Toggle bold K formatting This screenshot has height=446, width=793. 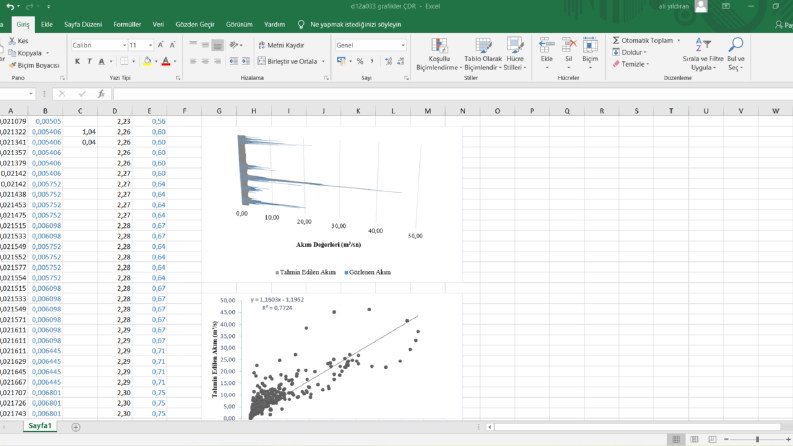77,61
